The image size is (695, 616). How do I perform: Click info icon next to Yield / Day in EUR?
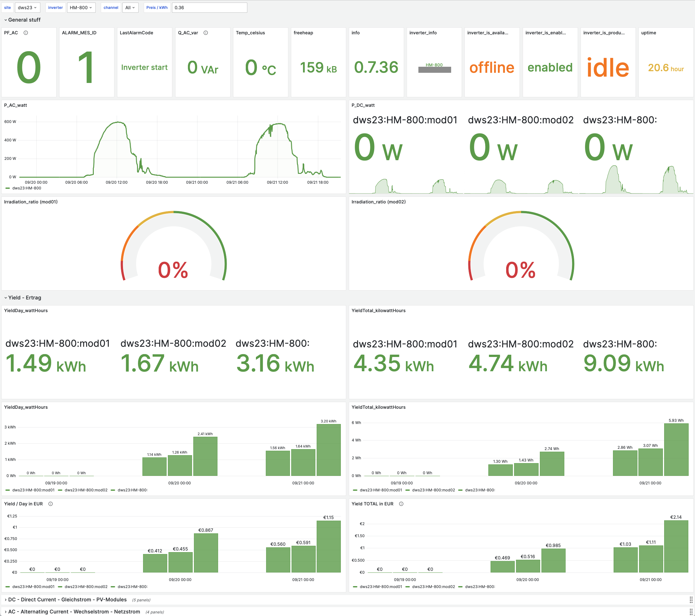[x=50, y=504]
